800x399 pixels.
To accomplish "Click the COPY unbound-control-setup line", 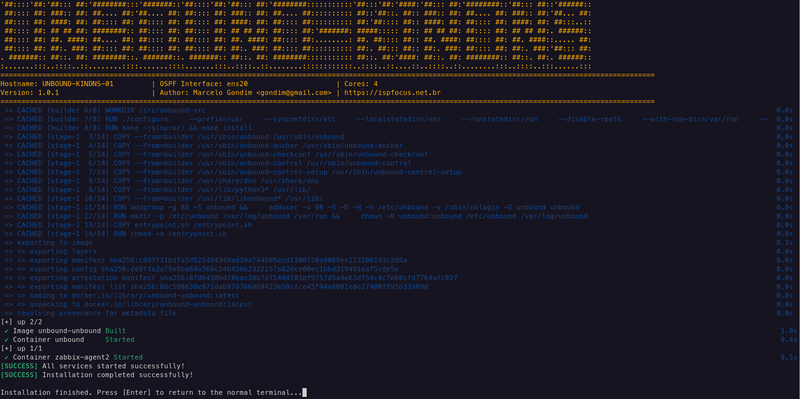I will pyautogui.click(x=233, y=172).
